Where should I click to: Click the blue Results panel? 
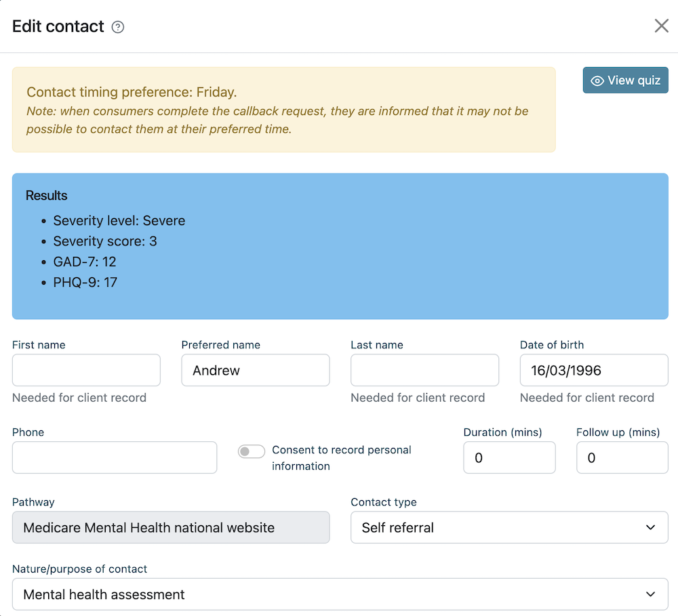click(x=339, y=246)
